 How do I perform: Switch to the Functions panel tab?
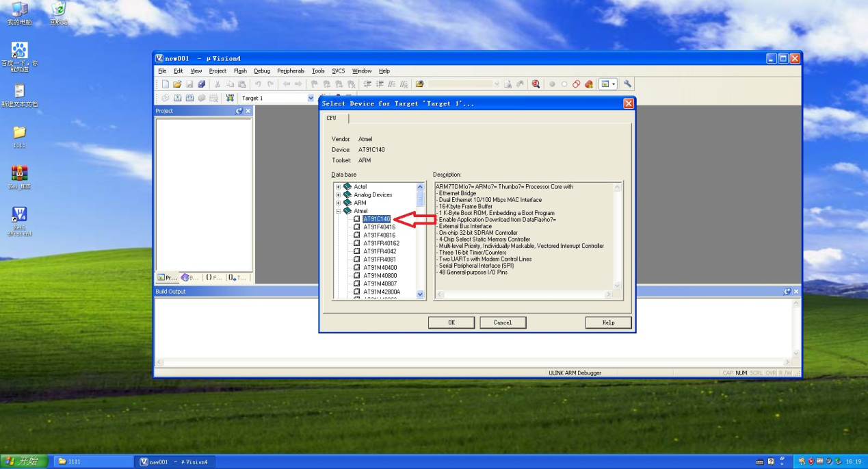(213, 278)
